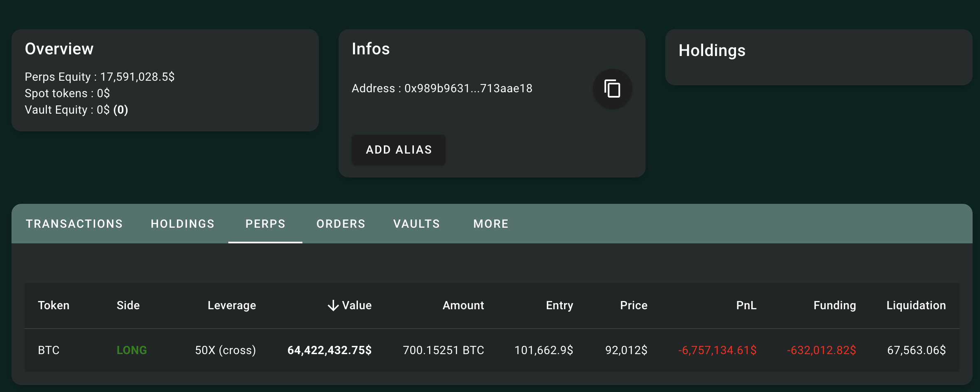Click the sort arrow next to Value
This screenshot has height=392, width=980.
333,306
